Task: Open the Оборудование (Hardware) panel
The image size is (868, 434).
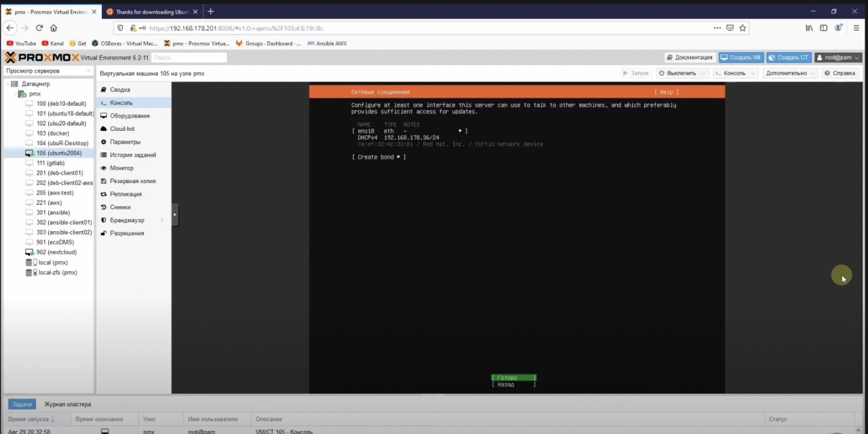Action: 130,115
